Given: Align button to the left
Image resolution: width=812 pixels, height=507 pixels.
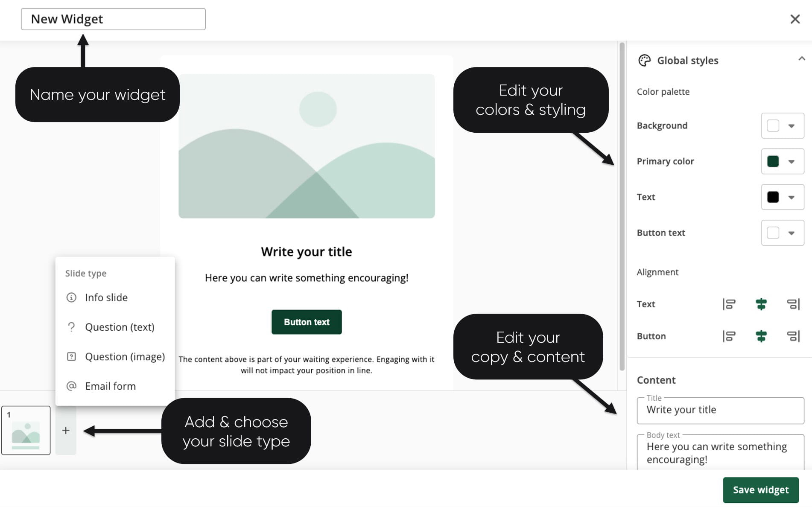Looking at the screenshot, I should (x=729, y=336).
